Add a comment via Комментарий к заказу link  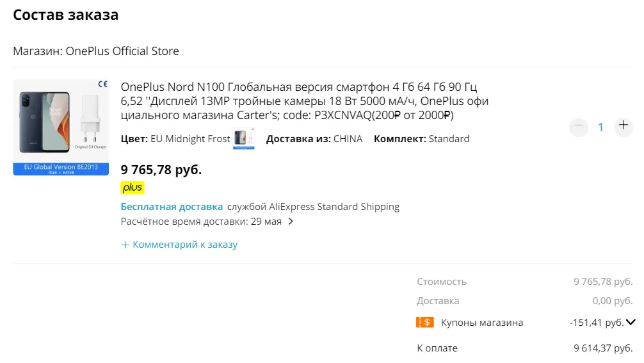tap(184, 245)
